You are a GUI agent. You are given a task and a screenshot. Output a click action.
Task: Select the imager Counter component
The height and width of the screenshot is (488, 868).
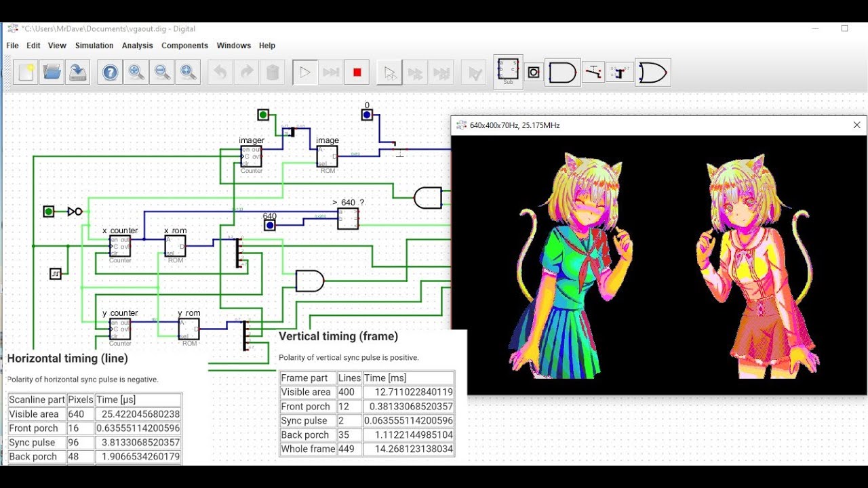click(x=251, y=157)
